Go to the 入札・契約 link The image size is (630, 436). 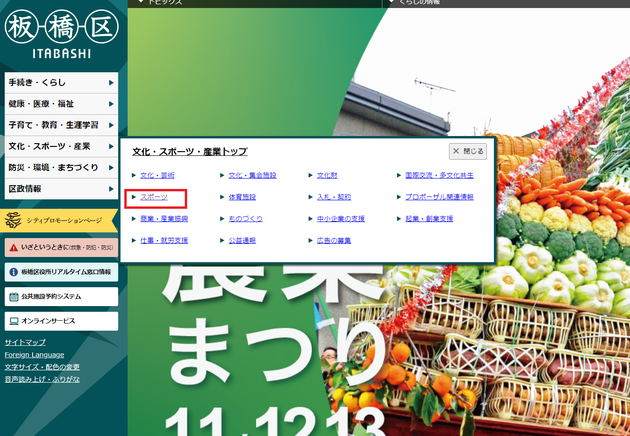pos(334,197)
